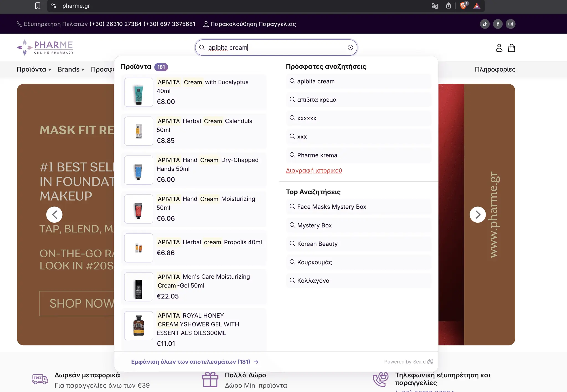Screen dimensions: 567x392
Task: Open APIVITA Herbal Cream Calendula thumbnail
Action: tap(139, 131)
